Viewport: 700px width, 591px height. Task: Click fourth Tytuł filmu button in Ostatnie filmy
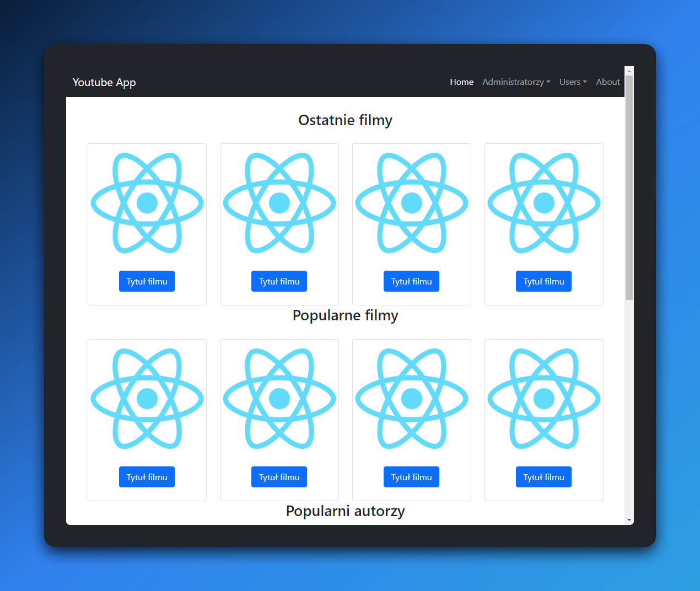(544, 281)
